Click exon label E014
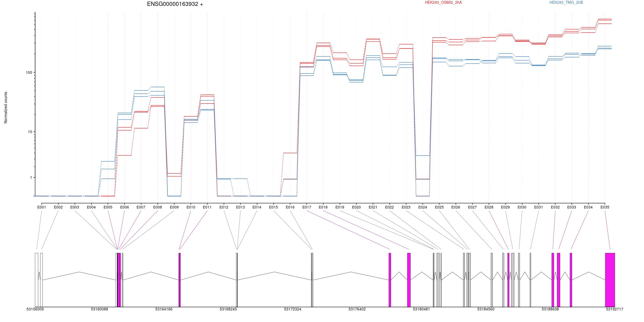Image resolution: width=644 pixels, height=322 pixels. [x=257, y=207]
